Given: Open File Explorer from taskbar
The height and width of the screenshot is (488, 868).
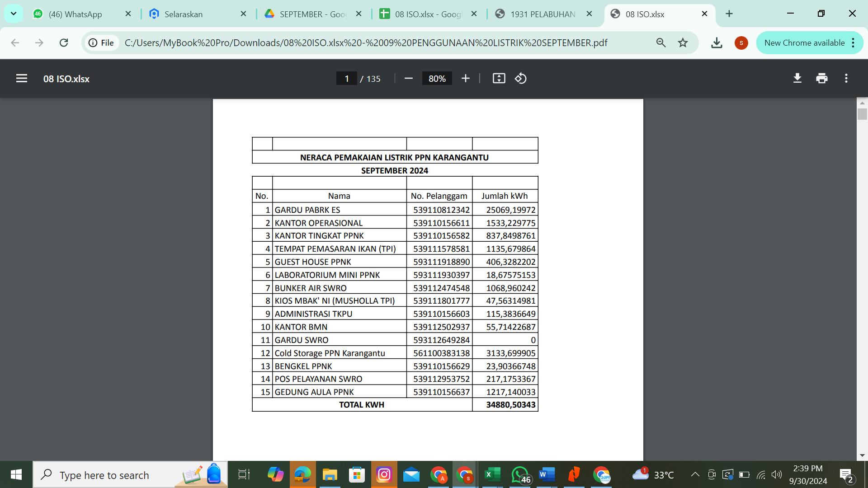Looking at the screenshot, I should click(330, 474).
